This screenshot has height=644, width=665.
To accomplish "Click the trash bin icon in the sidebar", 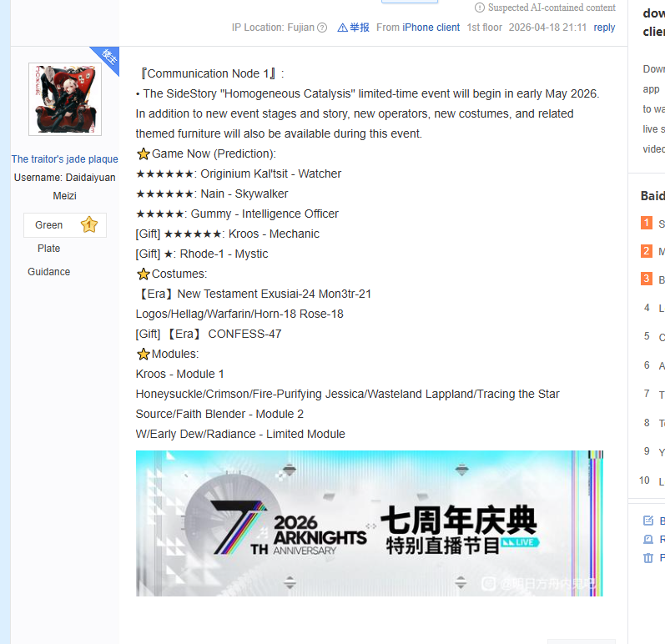I will (648, 558).
